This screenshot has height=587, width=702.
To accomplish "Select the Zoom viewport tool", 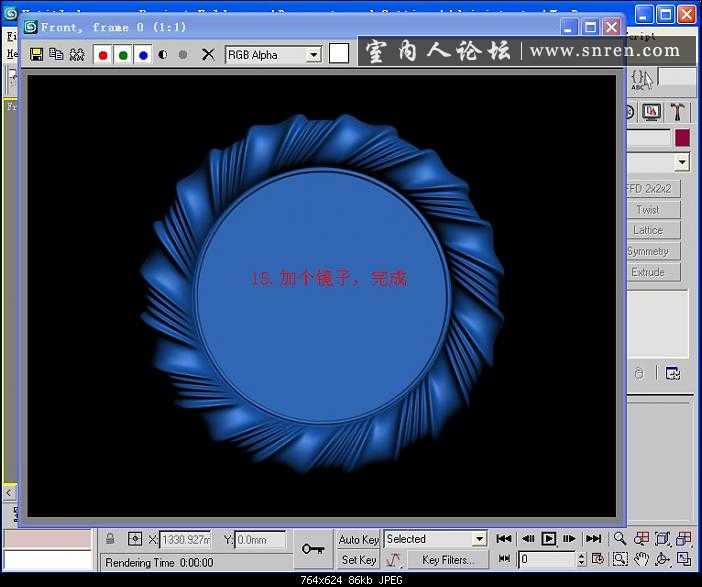I will (620, 539).
